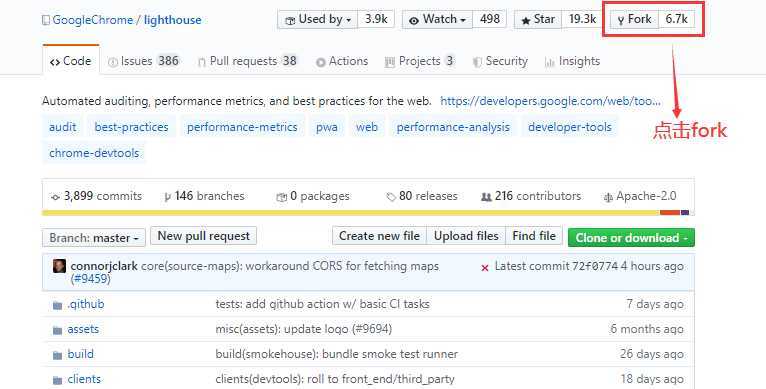Open the .github folder
The image size is (766, 389).
[x=86, y=304]
